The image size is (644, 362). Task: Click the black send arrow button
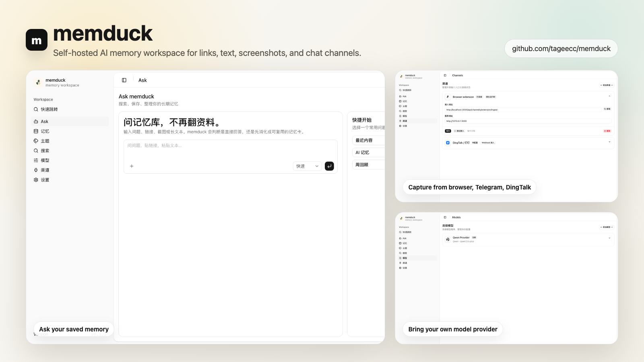tap(329, 166)
